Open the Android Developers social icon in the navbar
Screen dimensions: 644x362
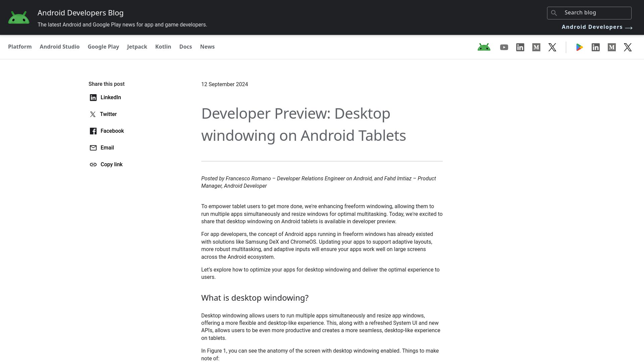pyautogui.click(x=484, y=47)
